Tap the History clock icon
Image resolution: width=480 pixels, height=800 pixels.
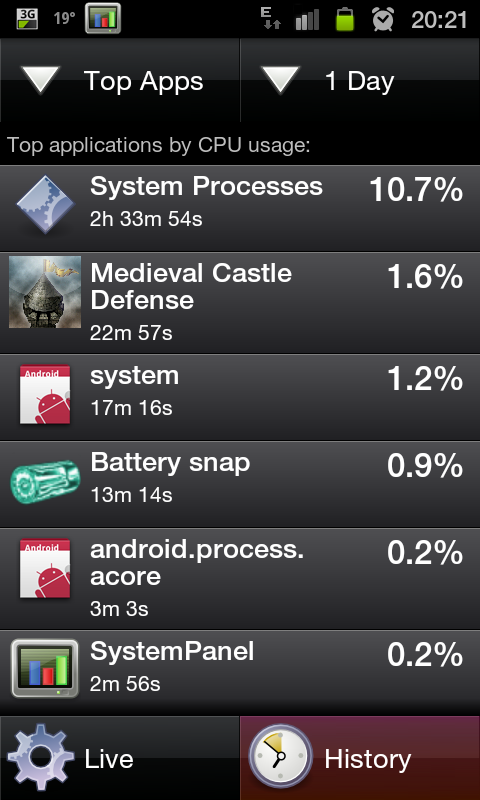281,756
